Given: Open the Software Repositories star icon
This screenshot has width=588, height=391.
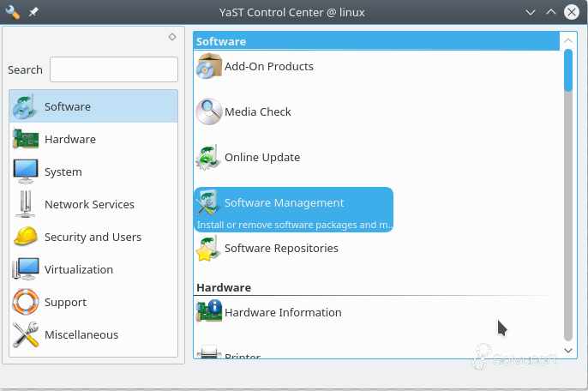Looking at the screenshot, I should point(207,249).
